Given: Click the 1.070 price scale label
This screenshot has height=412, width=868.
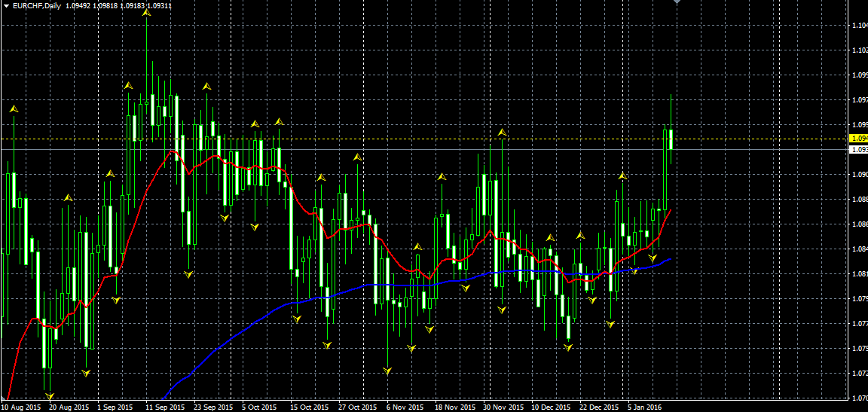Looking at the screenshot, I should [859, 398].
